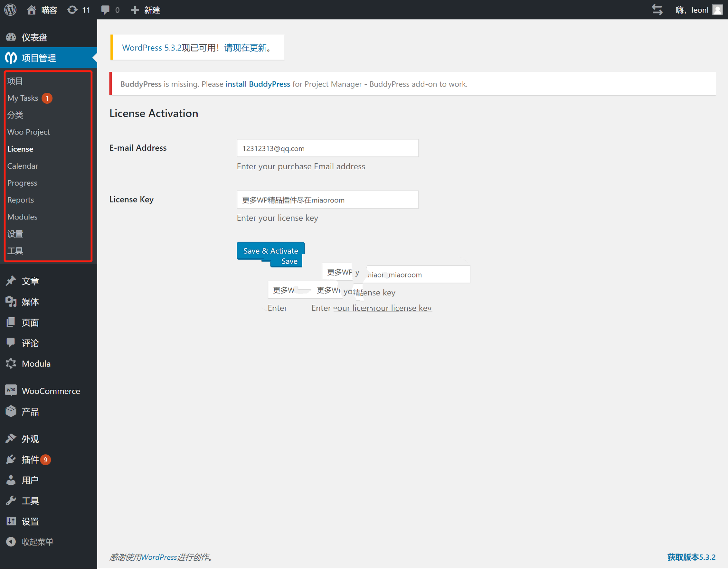Focus the License Key input field
This screenshot has width=728, height=569.
(x=327, y=200)
